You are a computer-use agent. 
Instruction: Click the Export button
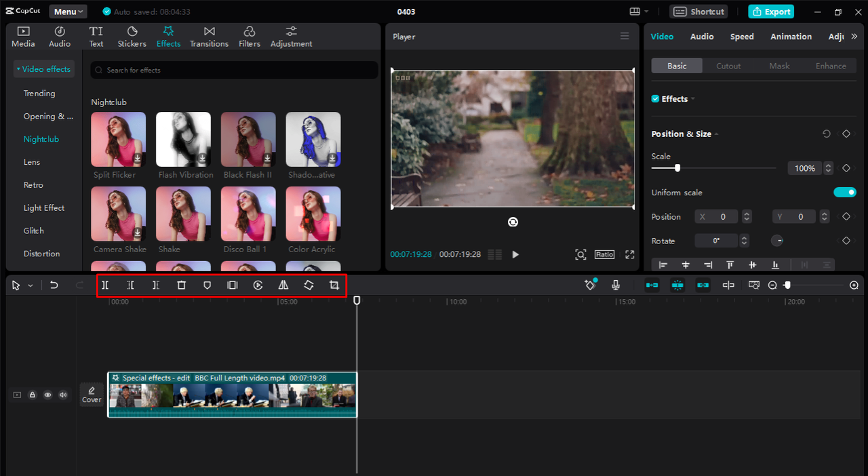(771, 12)
